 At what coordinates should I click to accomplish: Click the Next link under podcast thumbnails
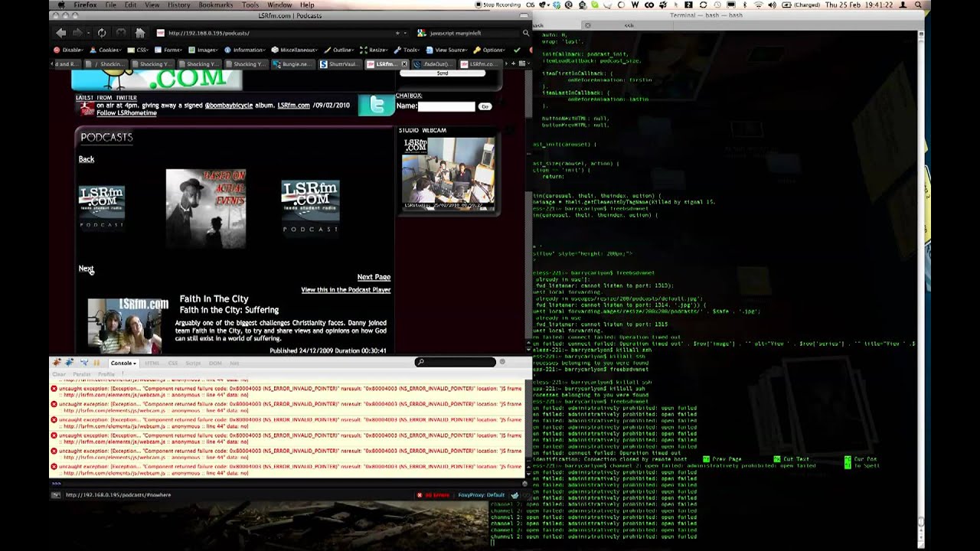coord(86,269)
